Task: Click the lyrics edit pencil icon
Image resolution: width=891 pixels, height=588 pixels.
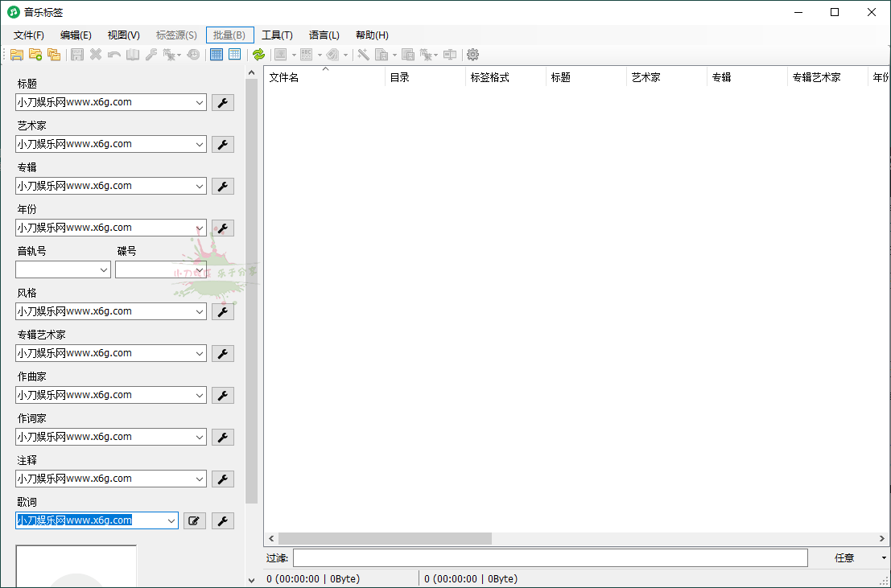Action: pos(194,520)
